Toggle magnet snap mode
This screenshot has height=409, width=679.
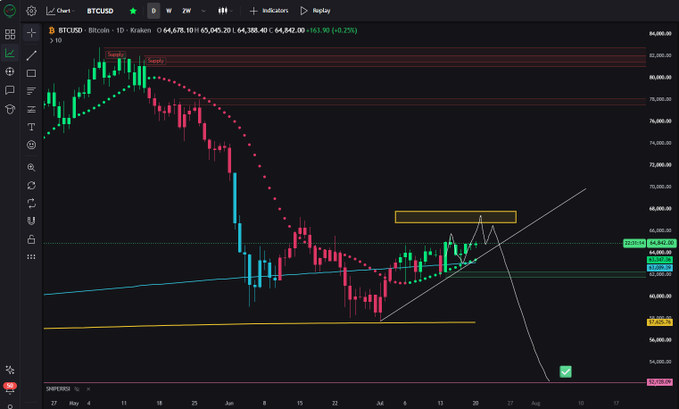click(x=31, y=221)
